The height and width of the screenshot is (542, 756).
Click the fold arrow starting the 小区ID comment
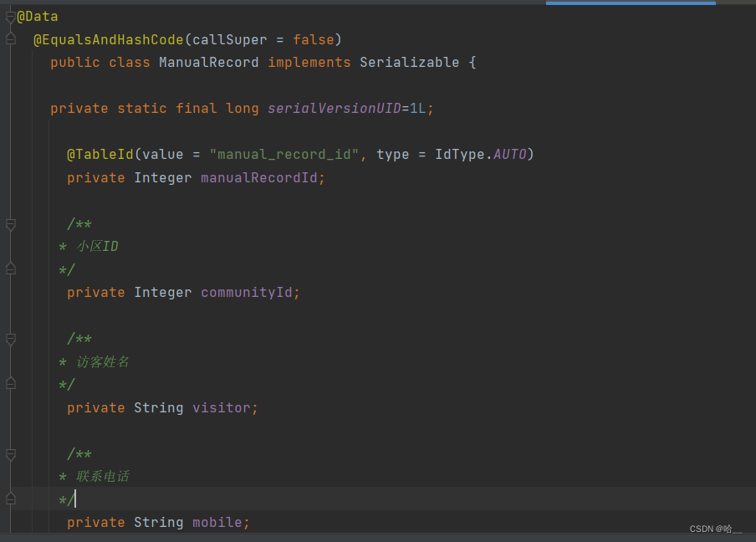(10, 224)
